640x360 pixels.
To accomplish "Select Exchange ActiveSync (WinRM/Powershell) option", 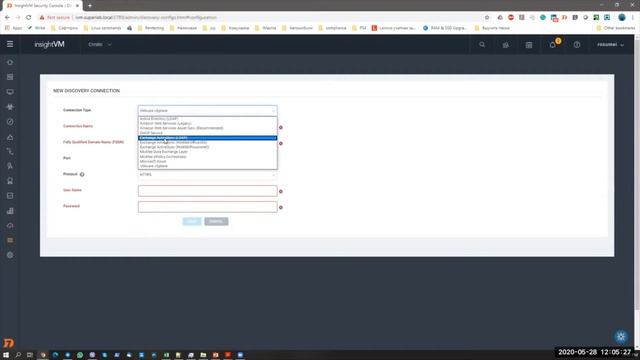I will click(207, 147).
